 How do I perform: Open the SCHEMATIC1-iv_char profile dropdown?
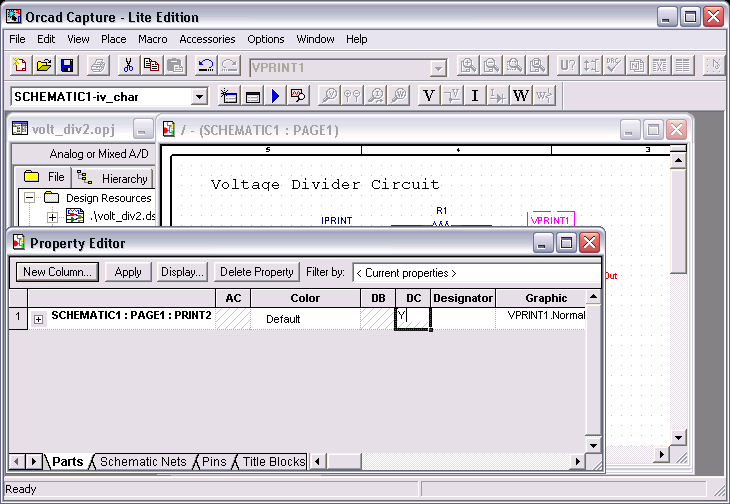[x=199, y=97]
